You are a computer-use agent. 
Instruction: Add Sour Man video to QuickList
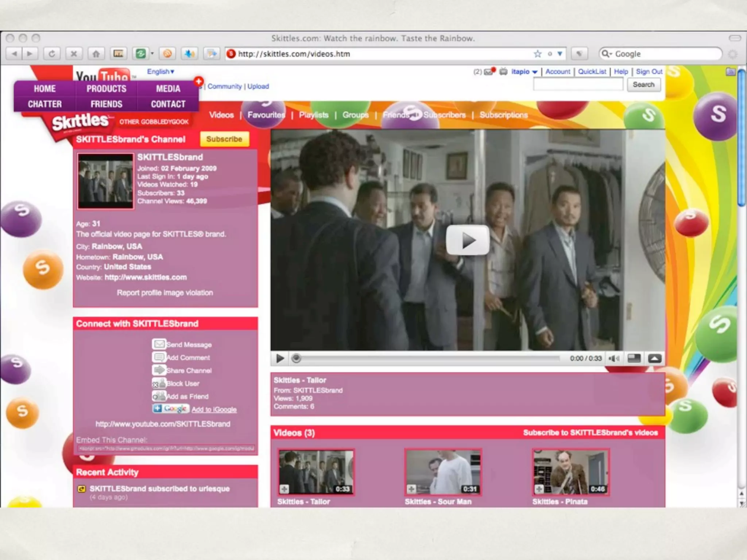(411, 489)
